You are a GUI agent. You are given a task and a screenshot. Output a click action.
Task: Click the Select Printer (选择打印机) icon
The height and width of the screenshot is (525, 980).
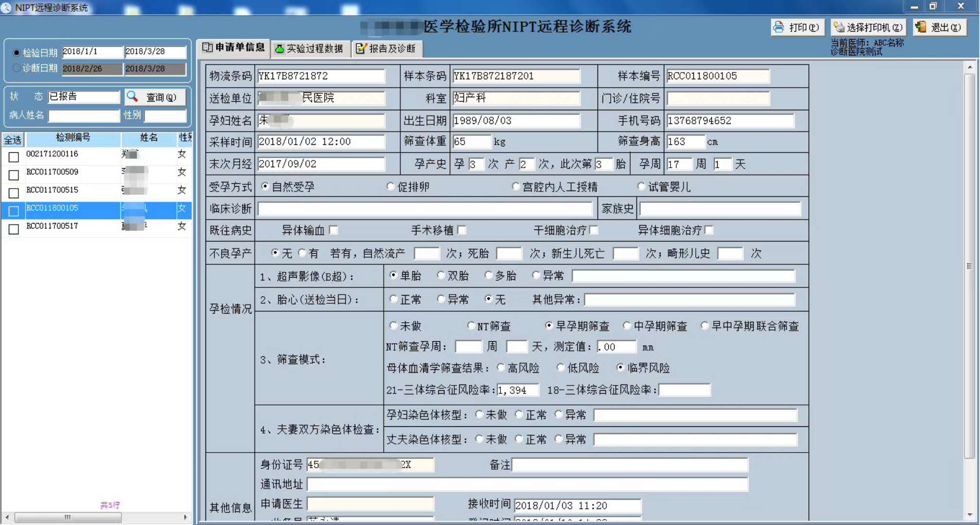click(x=839, y=27)
